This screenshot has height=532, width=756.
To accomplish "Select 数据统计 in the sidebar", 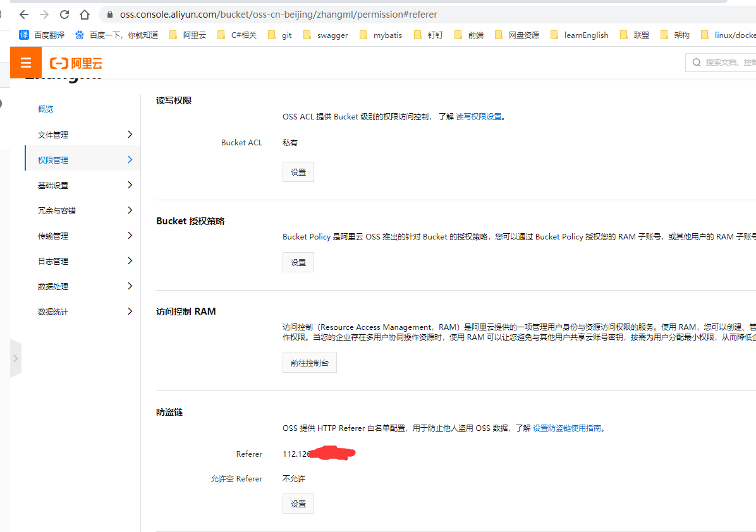I will pyautogui.click(x=52, y=311).
